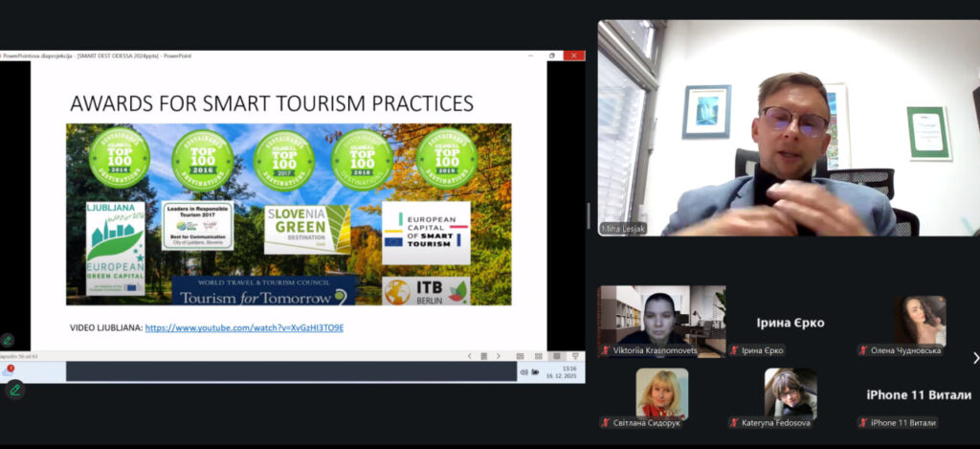This screenshot has width=980, height=449.
Task: Select the Reading view icon
Action: 556,356
